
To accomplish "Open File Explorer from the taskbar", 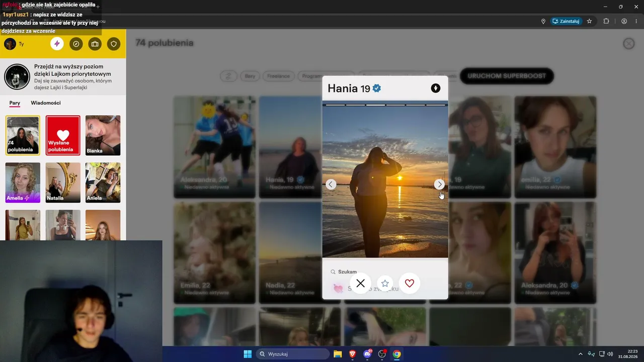I will pos(338,354).
